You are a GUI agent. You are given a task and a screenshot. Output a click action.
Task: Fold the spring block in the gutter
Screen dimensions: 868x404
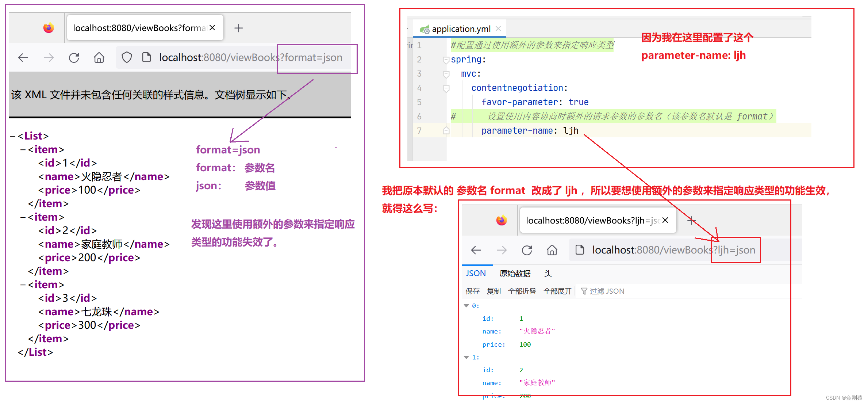pos(446,60)
